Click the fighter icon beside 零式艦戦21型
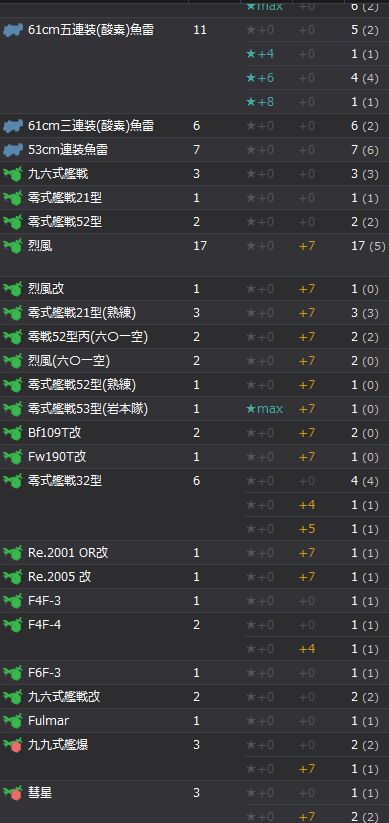 coord(13,198)
